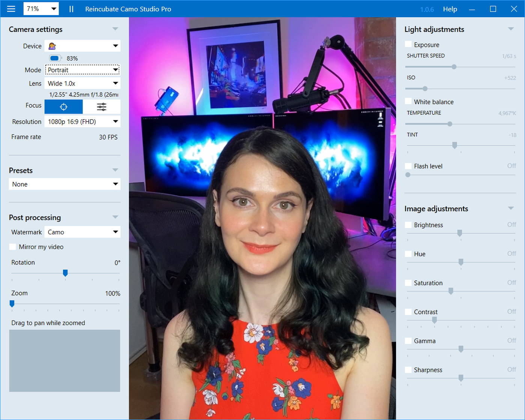Open the hamburger menu

(x=11, y=9)
